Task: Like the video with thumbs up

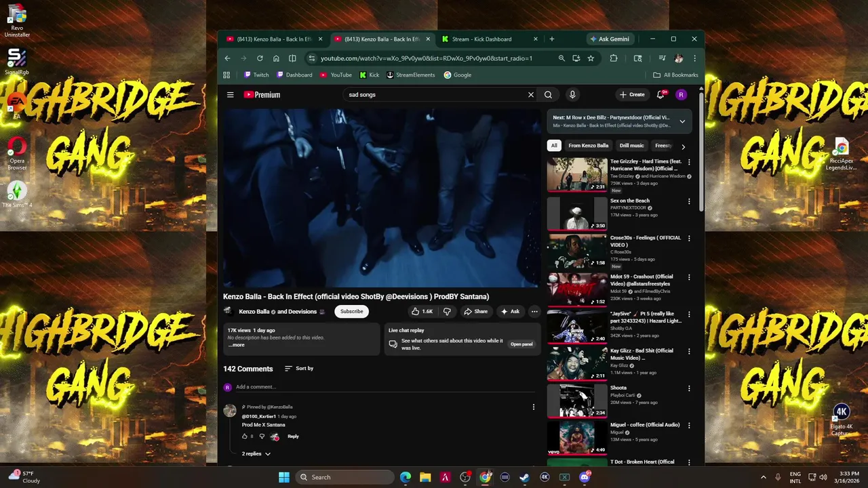Action: [x=422, y=312]
